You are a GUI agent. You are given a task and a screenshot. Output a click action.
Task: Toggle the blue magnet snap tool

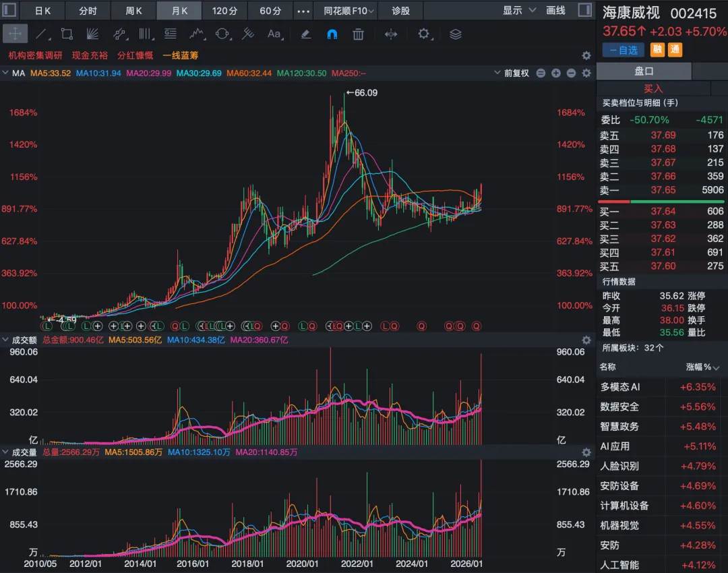click(332, 34)
